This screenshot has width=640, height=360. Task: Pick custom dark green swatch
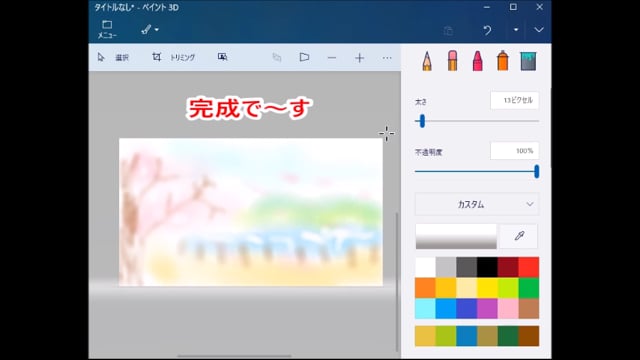tap(508, 336)
